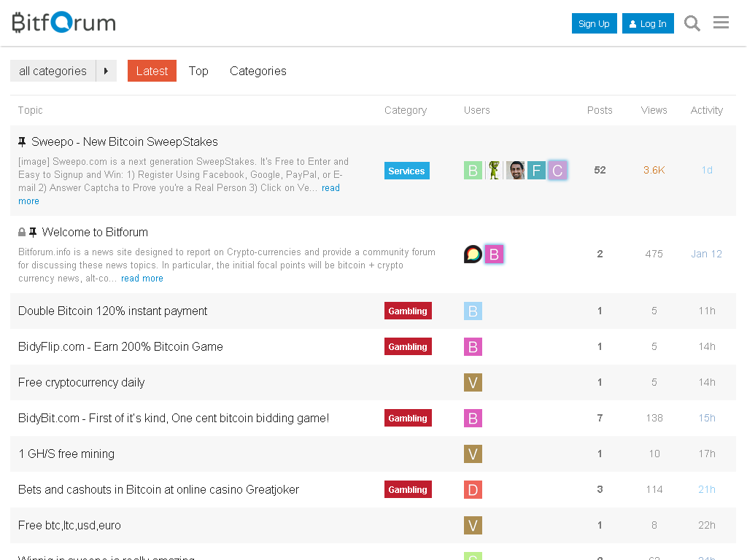Click 11h activity on Double Bitcoin row

click(x=707, y=311)
